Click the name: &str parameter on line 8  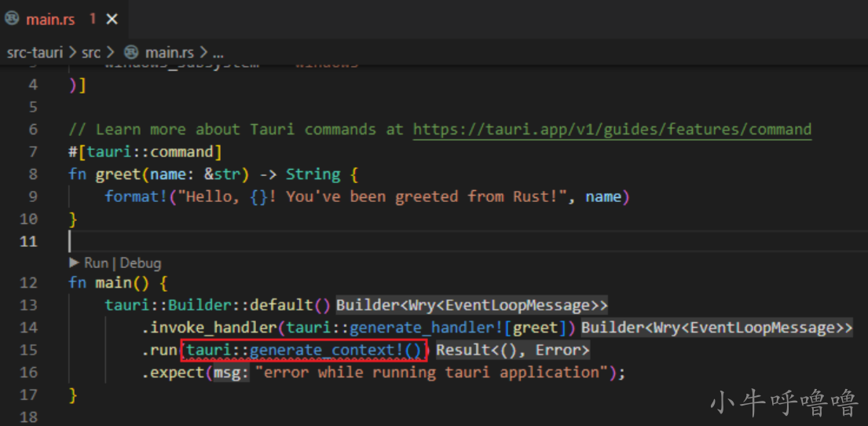(194, 174)
